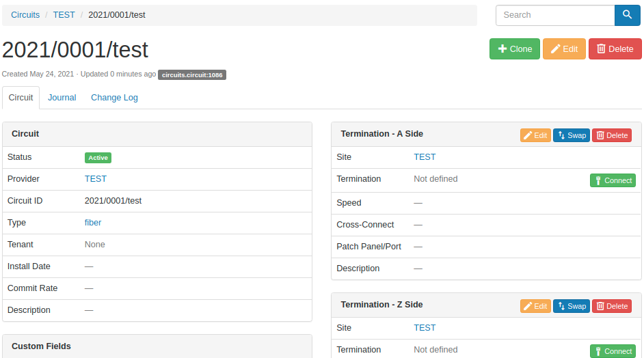Swap the A Side termination
Viewport: 644px width, 358px height.
click(572, 135)
